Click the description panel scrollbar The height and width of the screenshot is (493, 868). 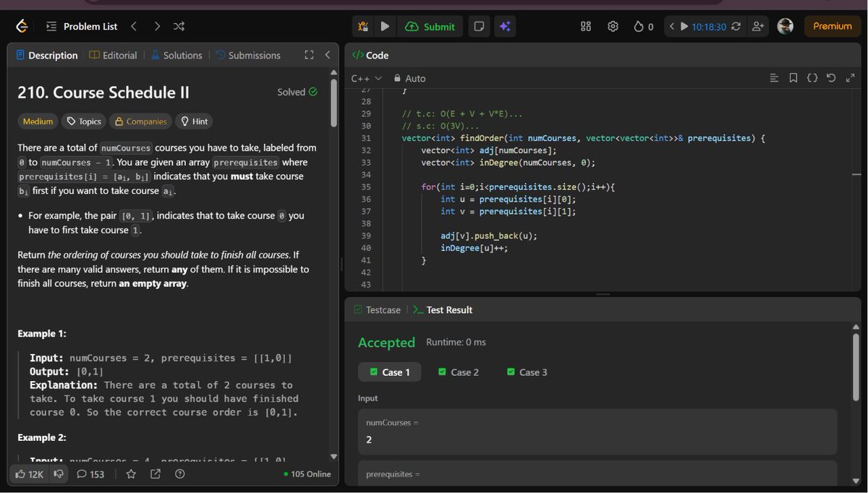(333, 101)
